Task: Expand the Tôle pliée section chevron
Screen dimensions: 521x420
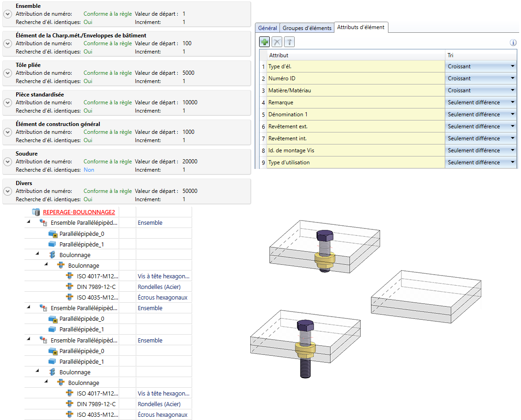Action: point(7,73)
